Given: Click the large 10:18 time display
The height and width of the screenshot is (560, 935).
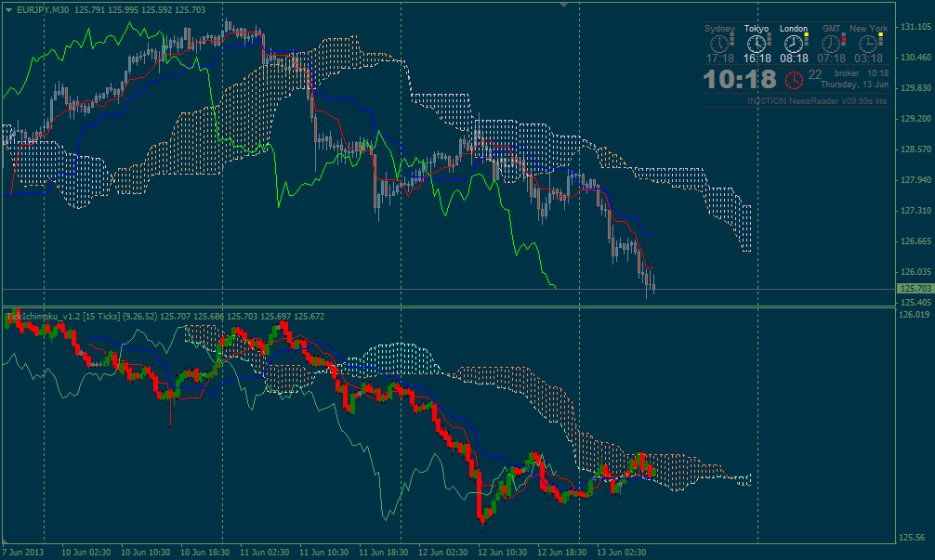Looking at the screenshot, I should (740, 79).
